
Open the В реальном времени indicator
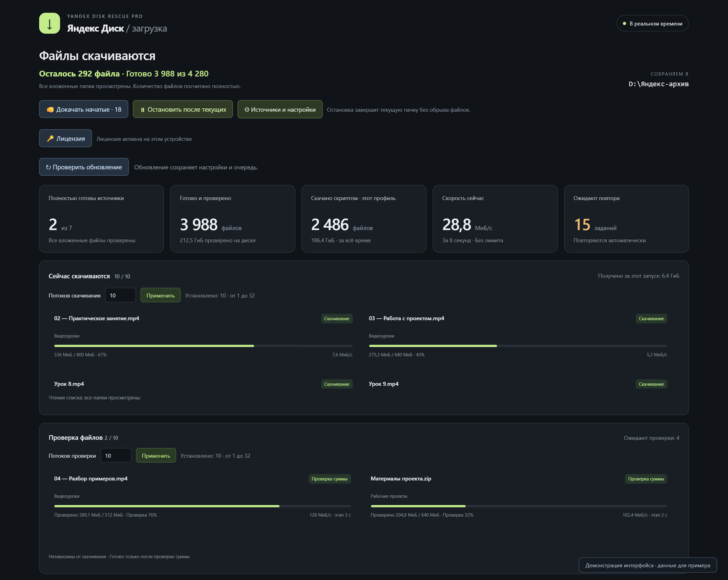tap(652, 23)
